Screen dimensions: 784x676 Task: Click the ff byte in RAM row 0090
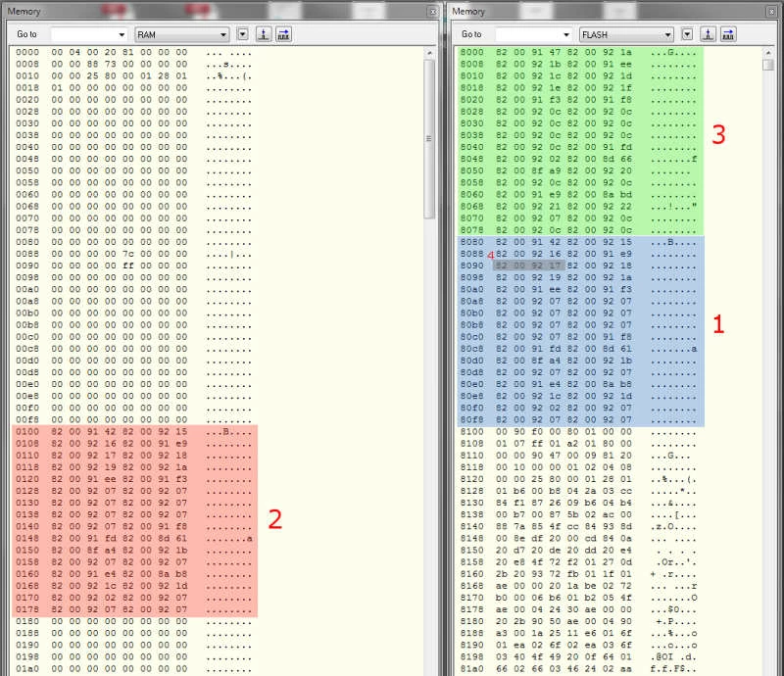(128, 266)
